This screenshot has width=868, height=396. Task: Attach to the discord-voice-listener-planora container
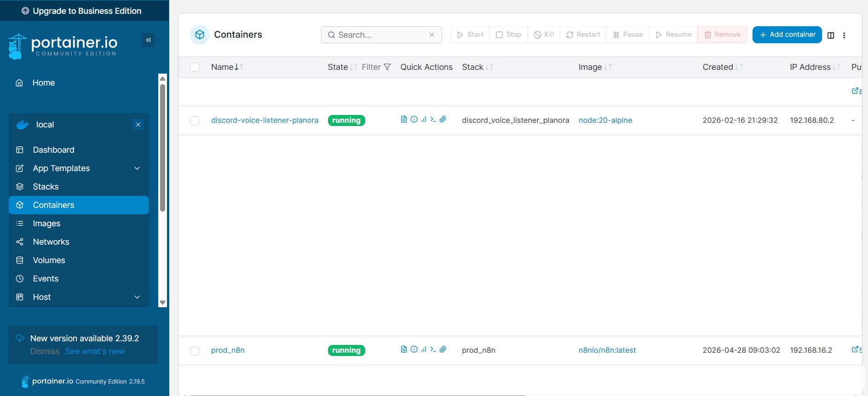pyautogui.click(x=443, y=120)
